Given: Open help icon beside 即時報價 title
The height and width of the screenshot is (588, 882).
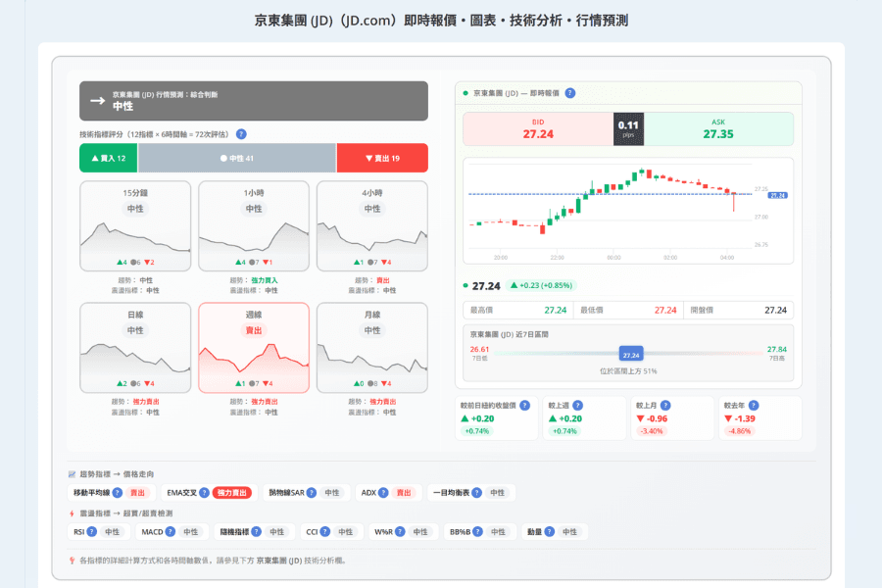Looking at the screenshot, I should [570, 93].
